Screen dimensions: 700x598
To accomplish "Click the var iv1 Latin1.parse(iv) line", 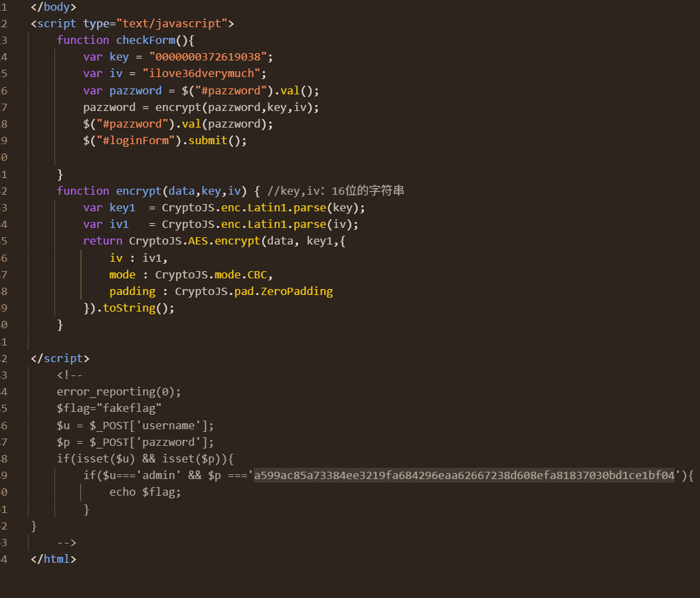I will (220, 225).
